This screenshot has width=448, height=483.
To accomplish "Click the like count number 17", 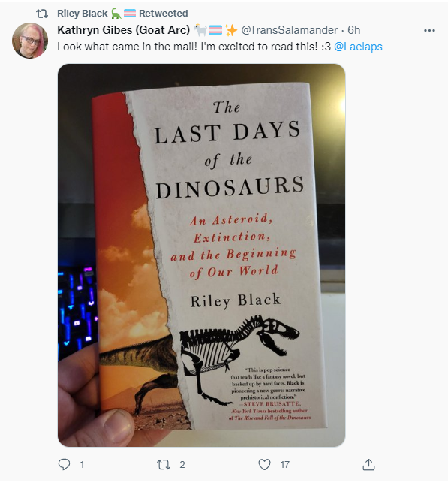I will pyautogui.click(x=285, y=464).
